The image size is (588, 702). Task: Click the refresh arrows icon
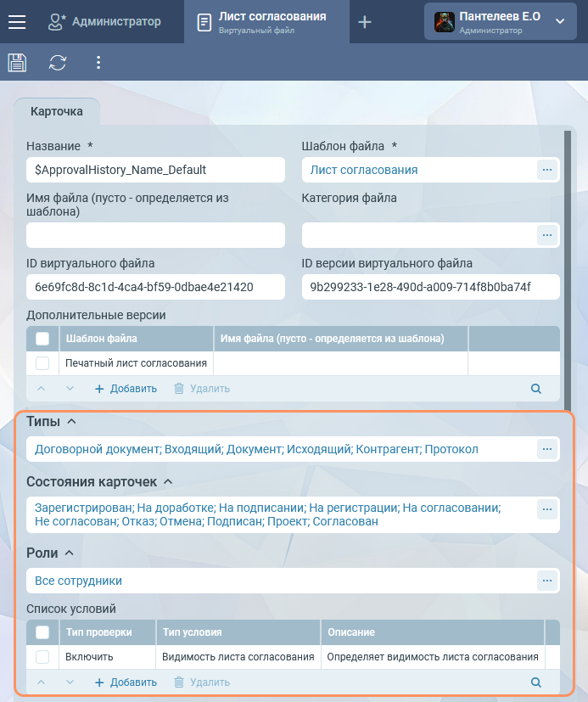tap(58, 62)
